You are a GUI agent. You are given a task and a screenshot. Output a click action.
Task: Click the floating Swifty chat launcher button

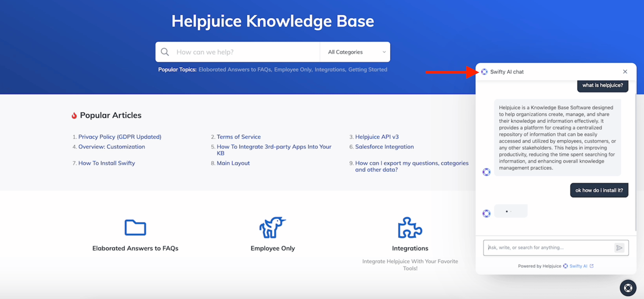[628, 288]
